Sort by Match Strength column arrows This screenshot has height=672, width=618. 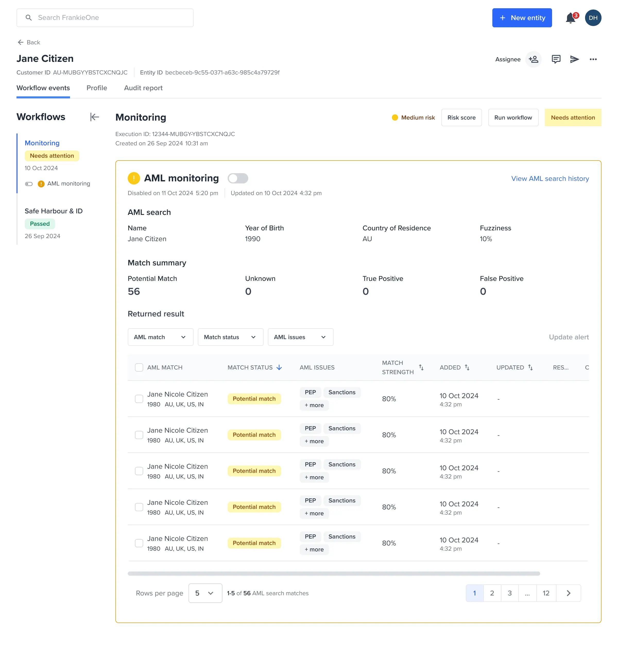coord(421,367)
